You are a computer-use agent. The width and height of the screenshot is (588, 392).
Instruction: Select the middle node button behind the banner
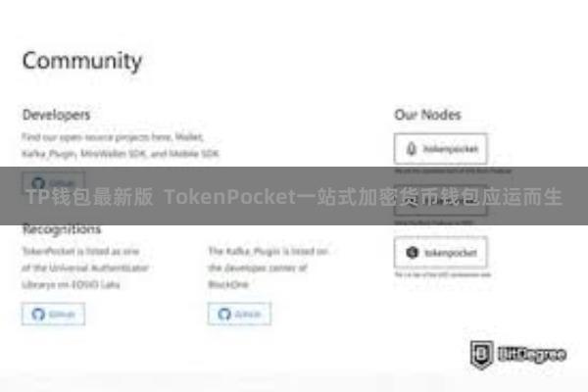coord(441,200)
